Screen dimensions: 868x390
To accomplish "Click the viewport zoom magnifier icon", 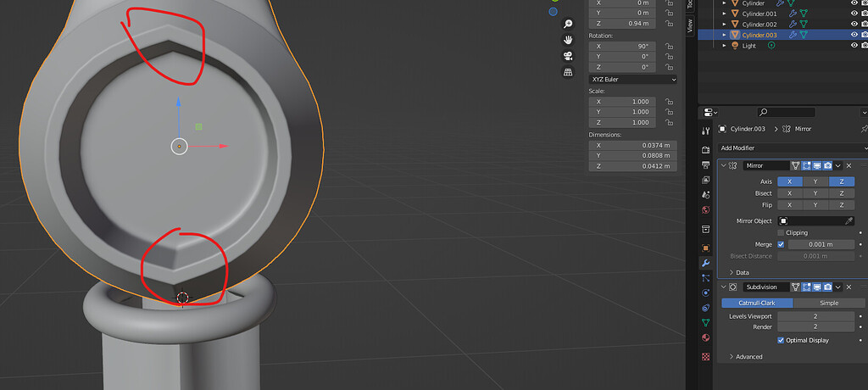I will pos(567,23).
